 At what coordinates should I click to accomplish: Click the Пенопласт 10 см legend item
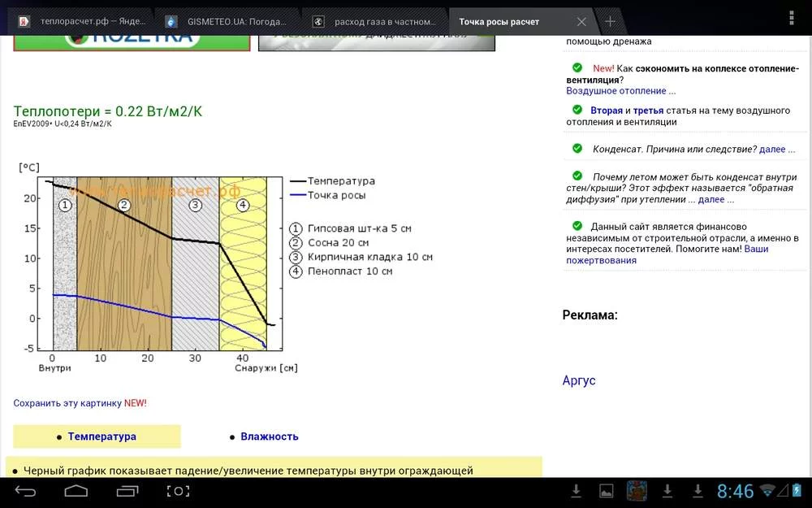pos(341,271)
